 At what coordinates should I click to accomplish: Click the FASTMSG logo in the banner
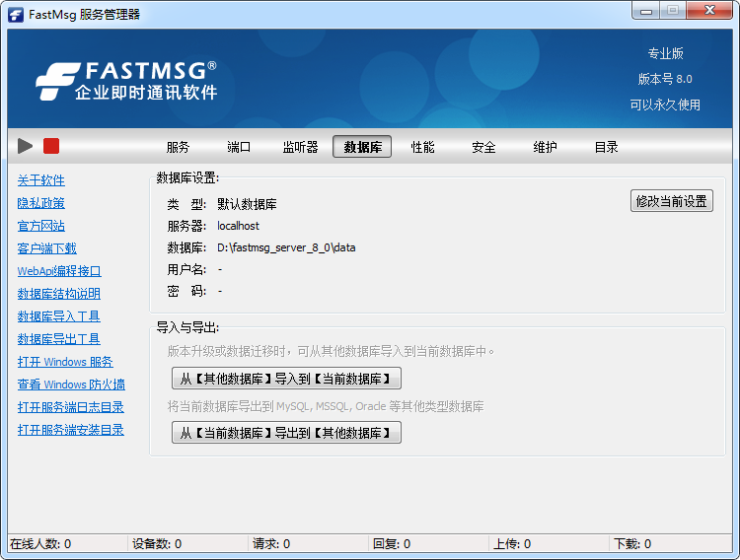[x=126, y=81]
